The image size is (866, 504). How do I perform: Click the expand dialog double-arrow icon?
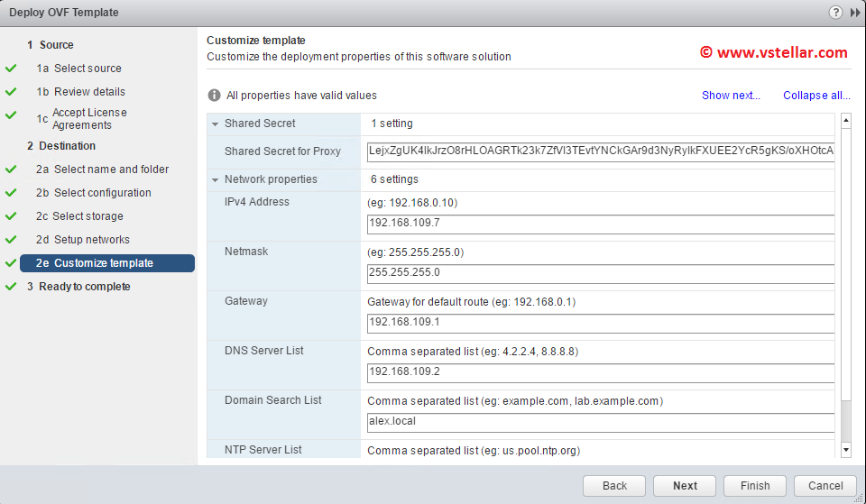point(854,13)
